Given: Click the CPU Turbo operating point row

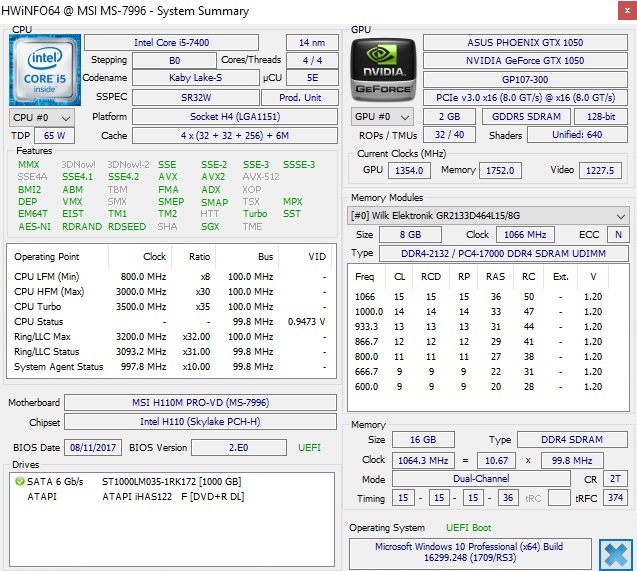Looking at the screenshot, I should pos(171,307).
